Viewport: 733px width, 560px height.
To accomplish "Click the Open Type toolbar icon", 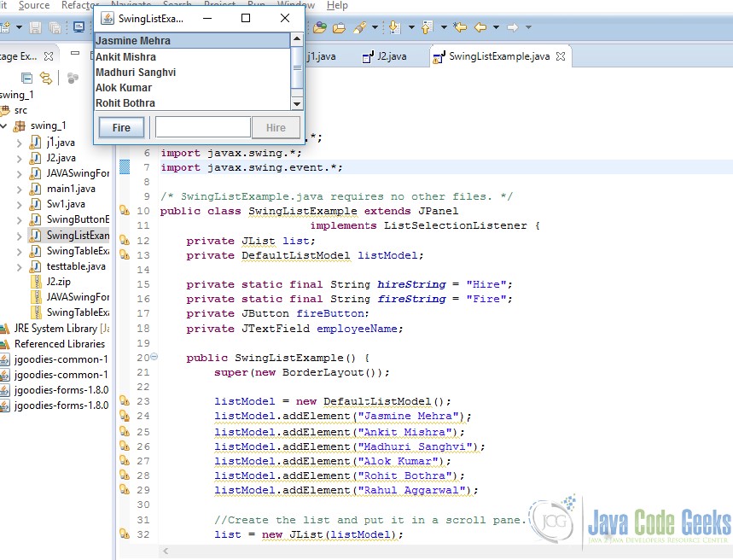I will (320, 27).
